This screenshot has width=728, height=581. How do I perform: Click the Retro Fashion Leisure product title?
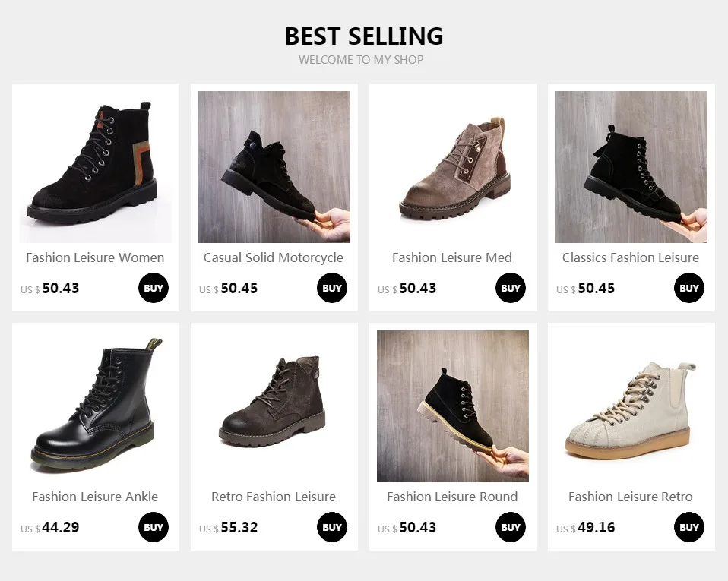274,497
